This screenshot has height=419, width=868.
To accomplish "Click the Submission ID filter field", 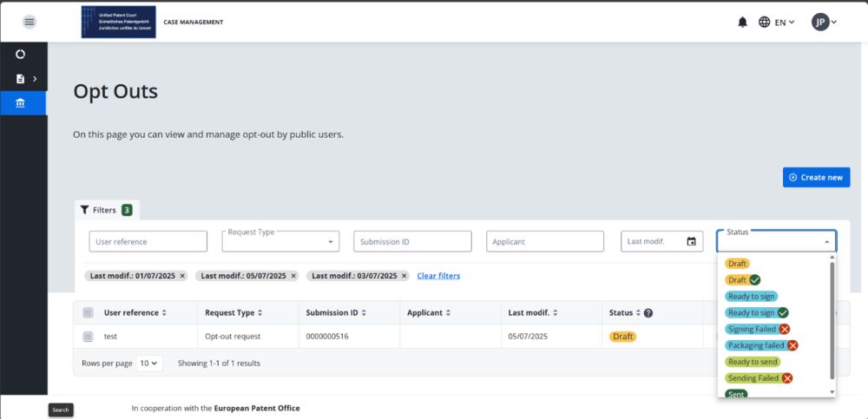I will point(412,241).
